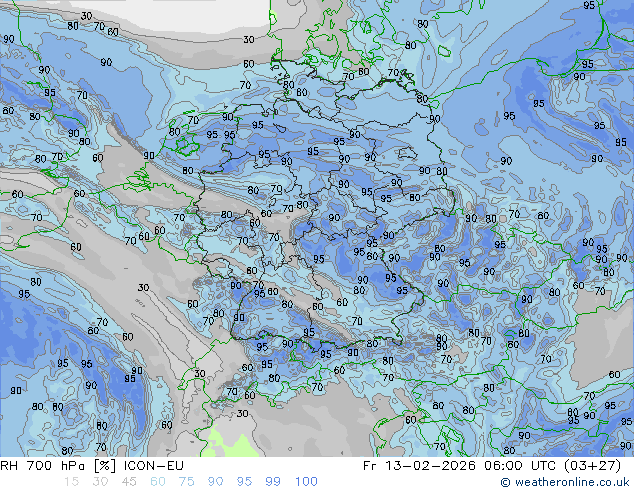Image resolution: width=634 pixels, height=490 pixels.
Task: Select the 75 value in the colour legend
Action: (186, 482)
